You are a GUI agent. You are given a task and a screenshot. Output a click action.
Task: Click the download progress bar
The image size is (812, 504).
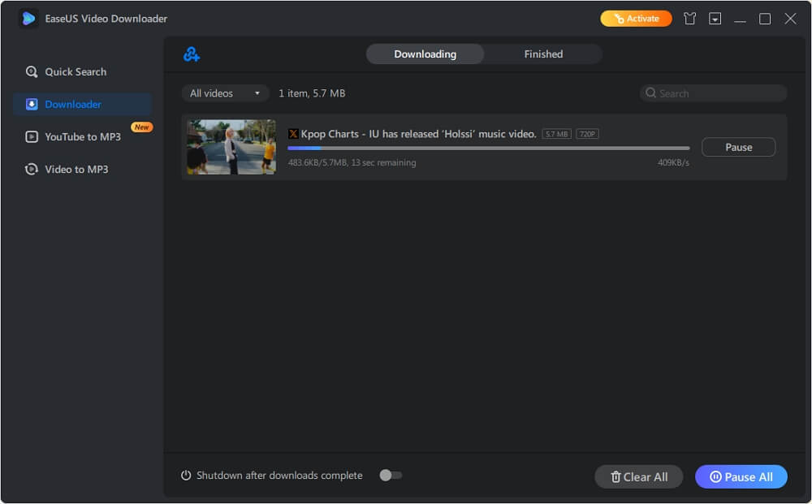pos(488,148)
